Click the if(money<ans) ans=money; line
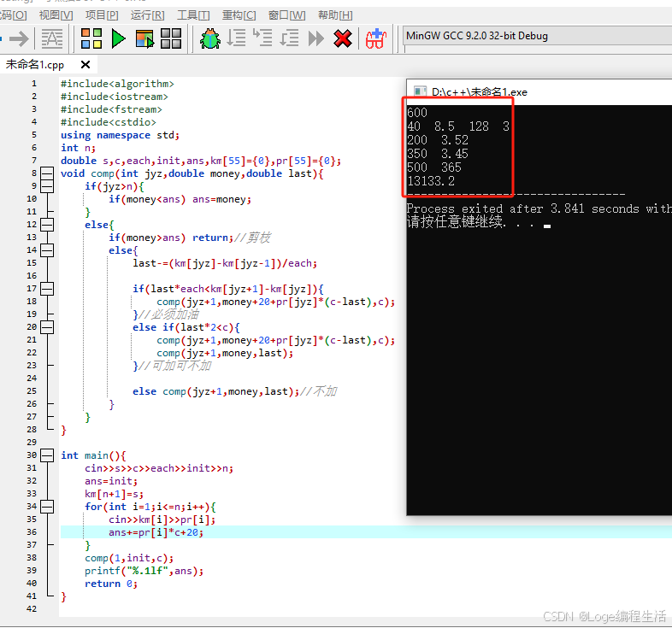Image resolution: width=672 pixels, height=628 pixels. tap(180, 200)
